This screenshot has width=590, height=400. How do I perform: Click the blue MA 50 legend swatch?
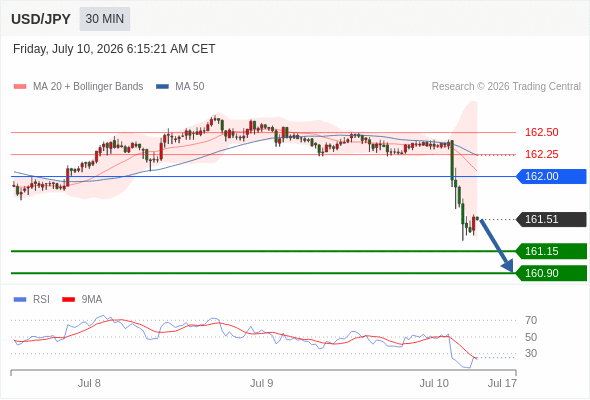pyautogui.click(x=162, y=87)
